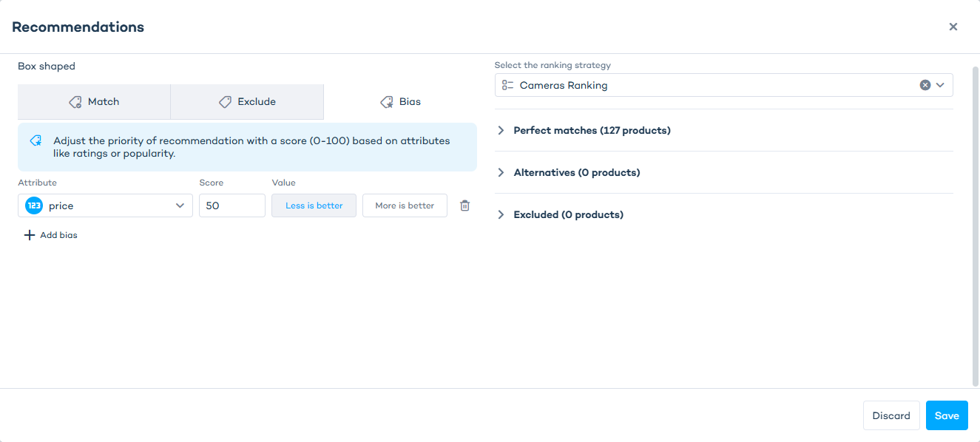Click the 'Select the ranking strategy' label
This screenshot has height=442, width=980.
coord(552,65)
